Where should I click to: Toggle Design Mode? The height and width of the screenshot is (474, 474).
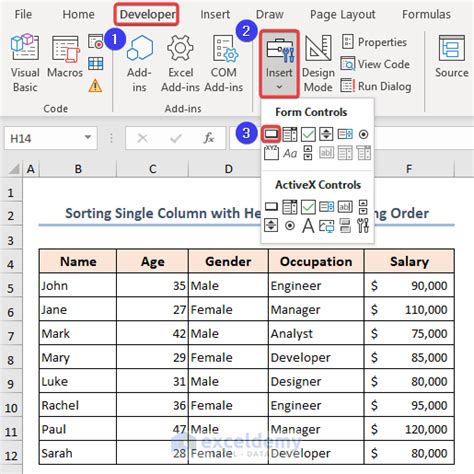(318, 63)
